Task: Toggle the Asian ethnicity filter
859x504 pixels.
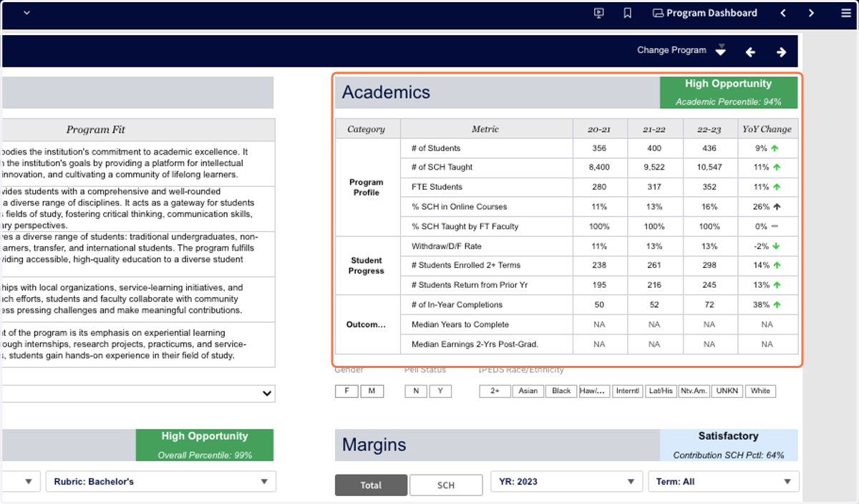Action: coord(528,391)
